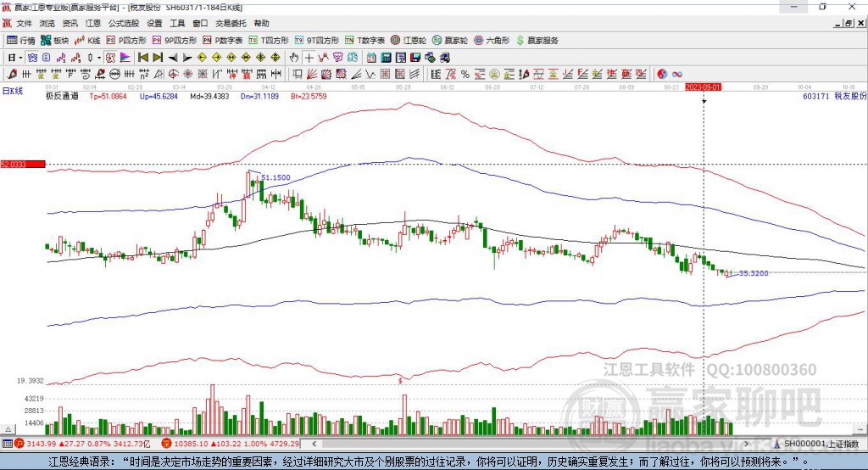Open the 赢家轮 wheel tool
The image size is (868, 470).
point(450,41)
